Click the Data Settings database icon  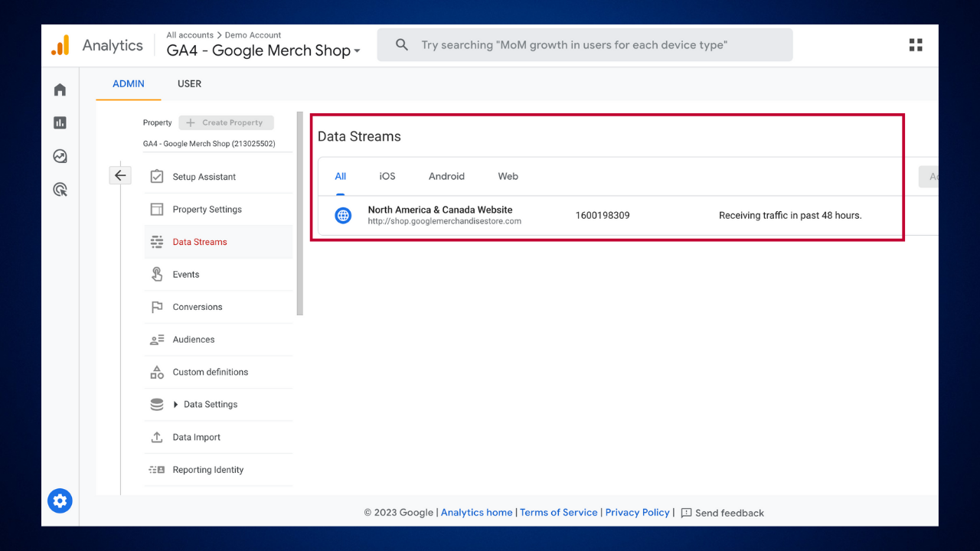pyautogui.click(x=157, y=404)
